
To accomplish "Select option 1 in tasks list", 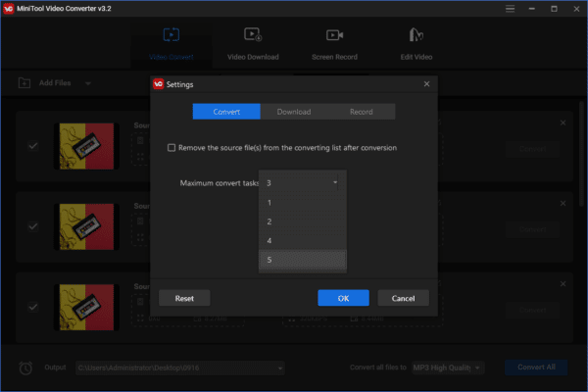I will point(302,203).
